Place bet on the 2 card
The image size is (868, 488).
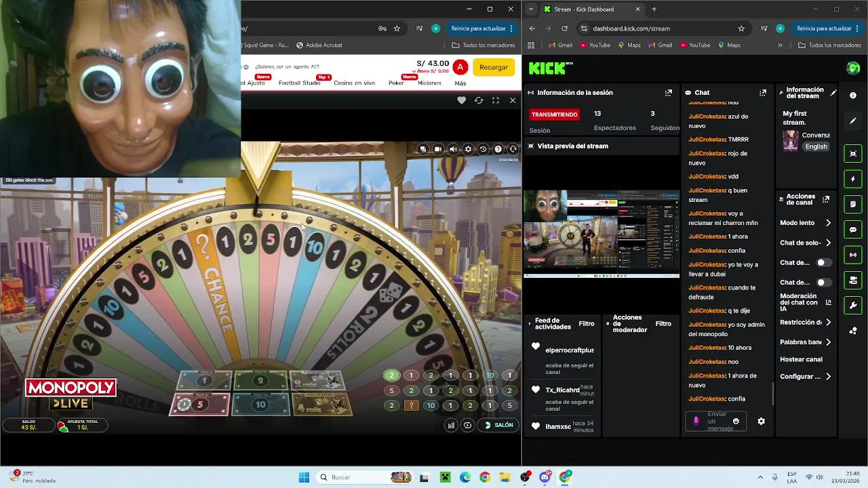(260, 380)
